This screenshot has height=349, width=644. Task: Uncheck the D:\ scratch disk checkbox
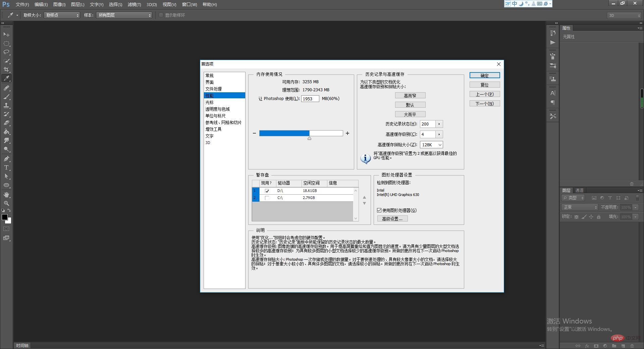(267, 191)
